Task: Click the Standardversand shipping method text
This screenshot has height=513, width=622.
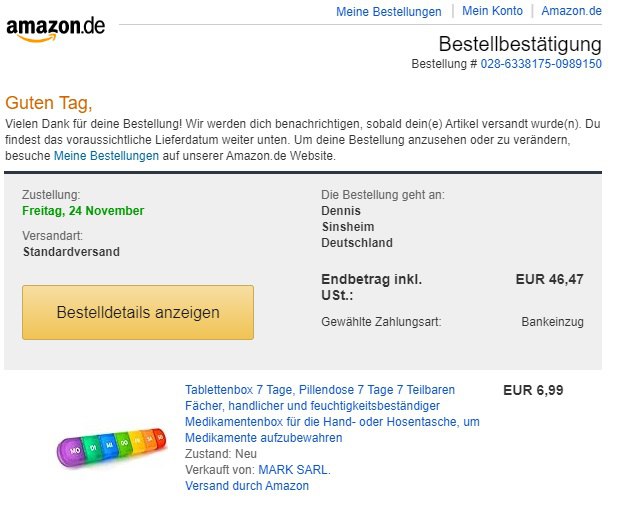Action: pyautogui.click(x=71, y=252)
